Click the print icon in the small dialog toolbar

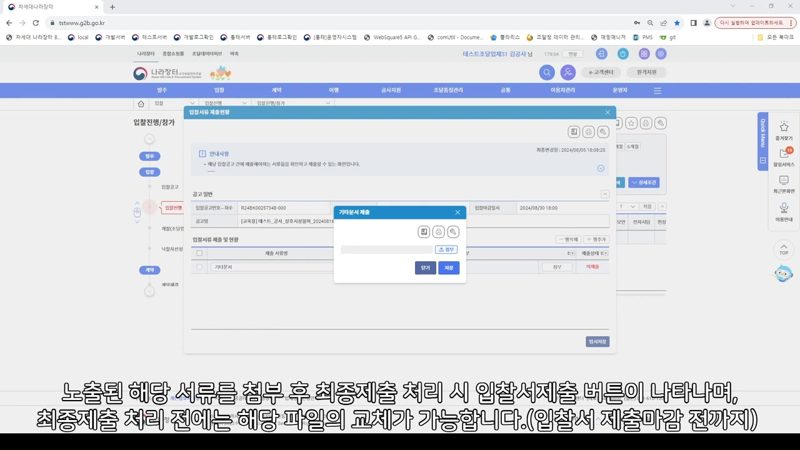438,232
